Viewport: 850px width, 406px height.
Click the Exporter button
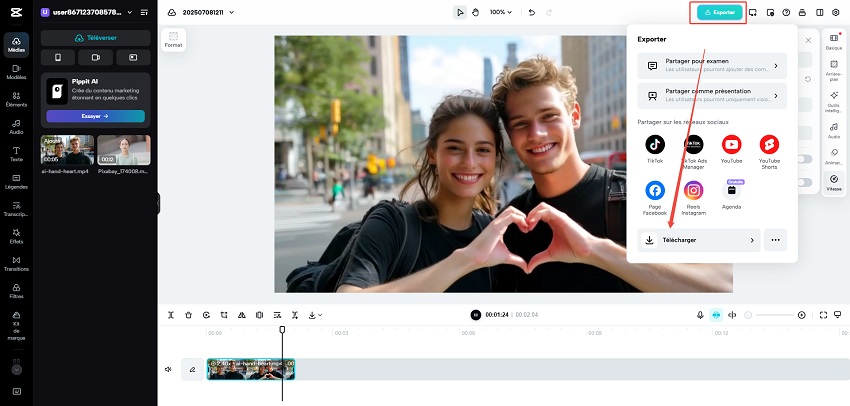click(x=719, y=12)
